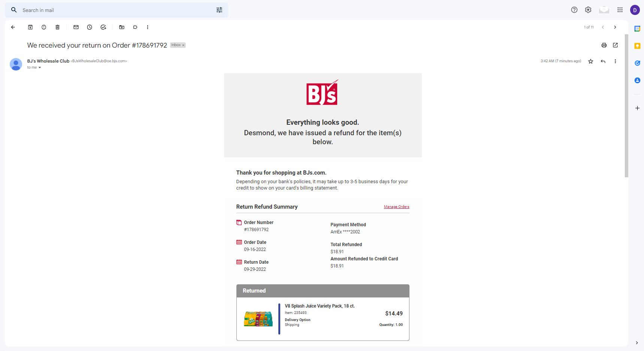Click the sender profile avatar
The height and width of the screenshot is (351, 644).
pos(16,64)
